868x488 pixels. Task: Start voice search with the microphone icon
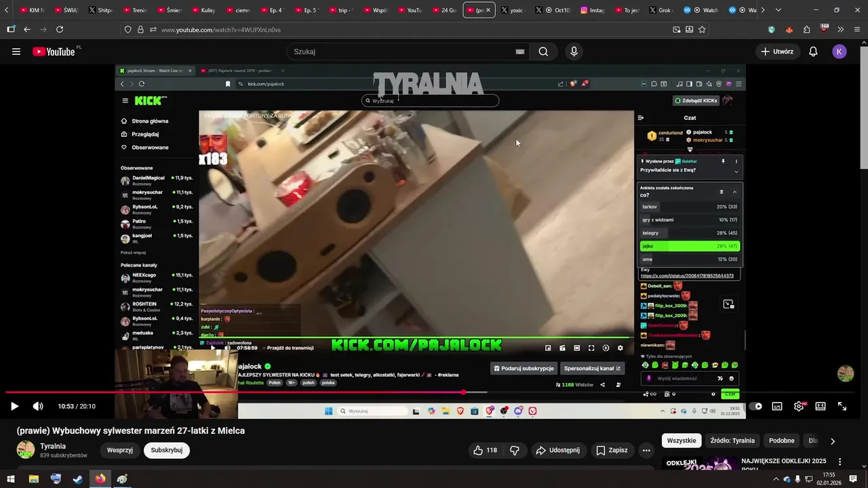pyautogui.click(x=574, y=52)
